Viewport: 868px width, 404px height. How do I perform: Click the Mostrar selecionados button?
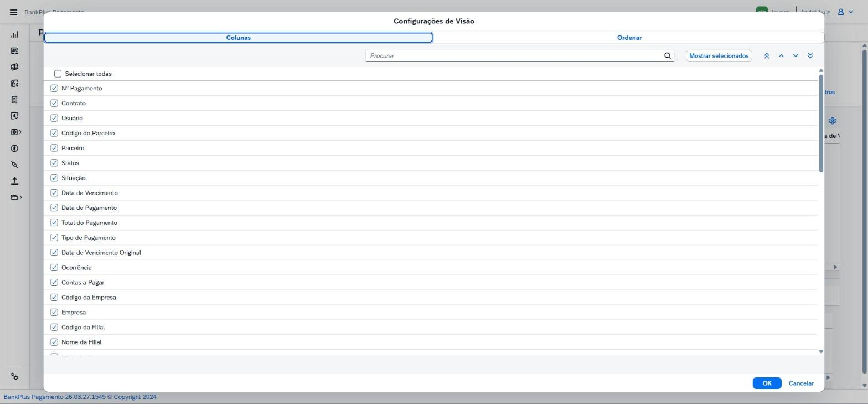tap(719, 56)
